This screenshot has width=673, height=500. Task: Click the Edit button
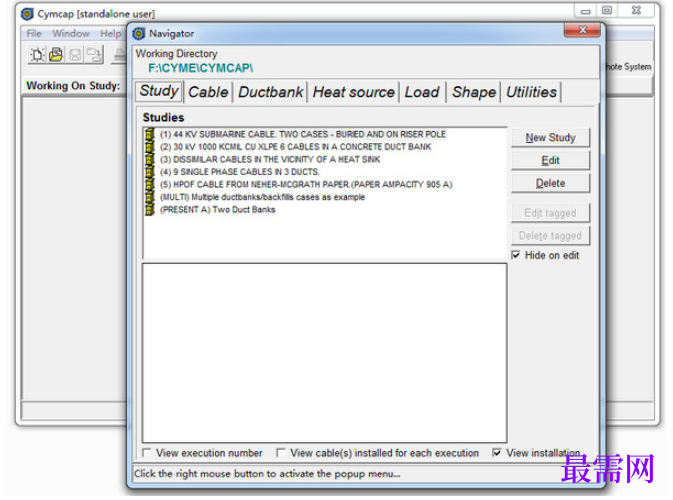pos(550,161)
